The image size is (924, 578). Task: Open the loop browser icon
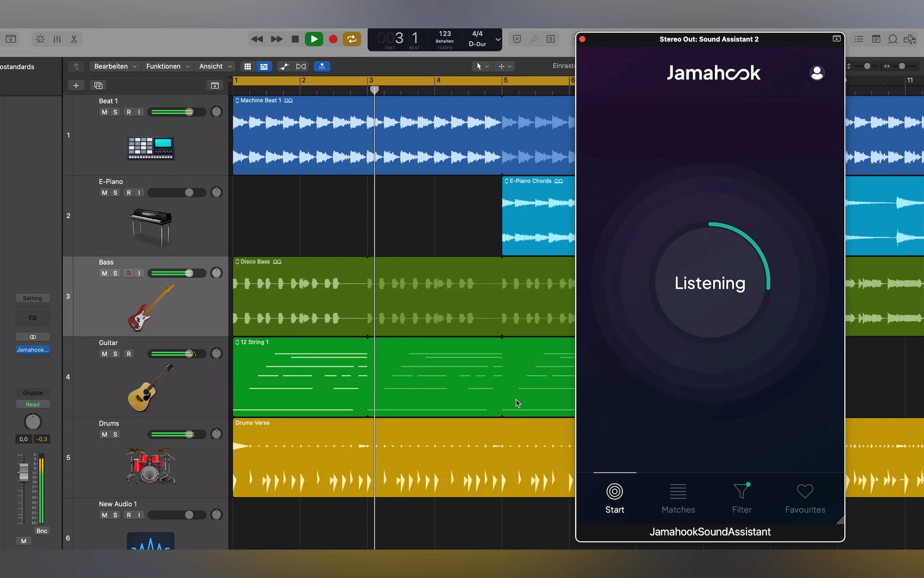[x=893, y=39]
